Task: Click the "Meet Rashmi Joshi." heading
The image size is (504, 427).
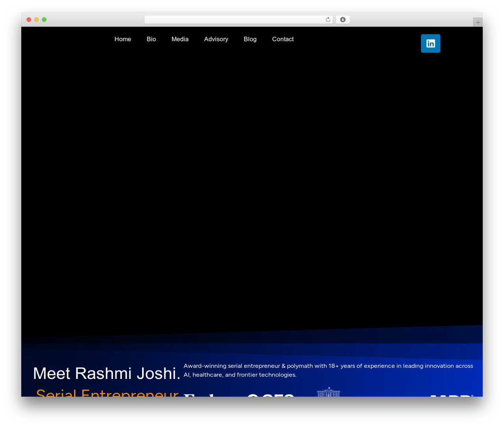Action: pyautogui.click(x=106, y=373)
